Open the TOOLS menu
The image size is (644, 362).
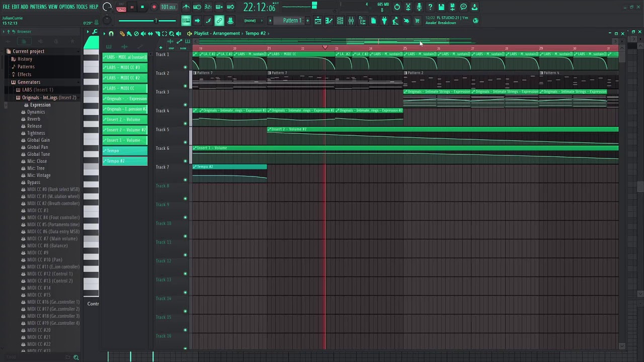click(x=82, y=7)
